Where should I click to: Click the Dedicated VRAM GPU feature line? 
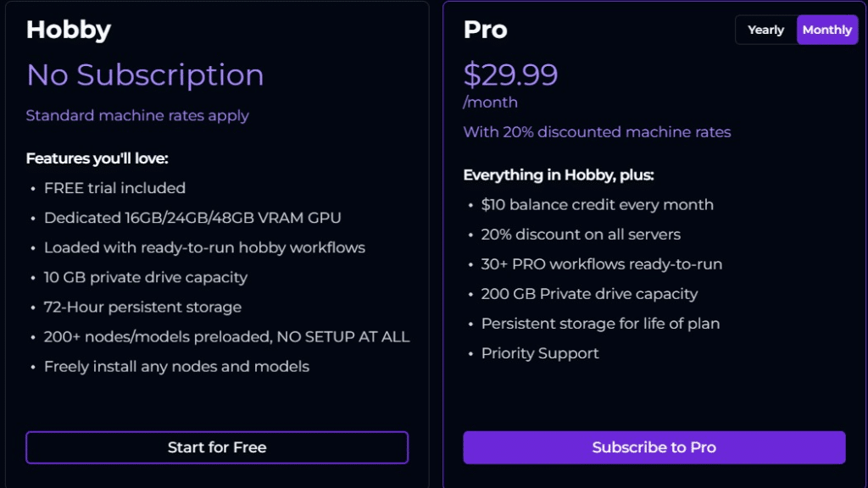click(192, 218)
